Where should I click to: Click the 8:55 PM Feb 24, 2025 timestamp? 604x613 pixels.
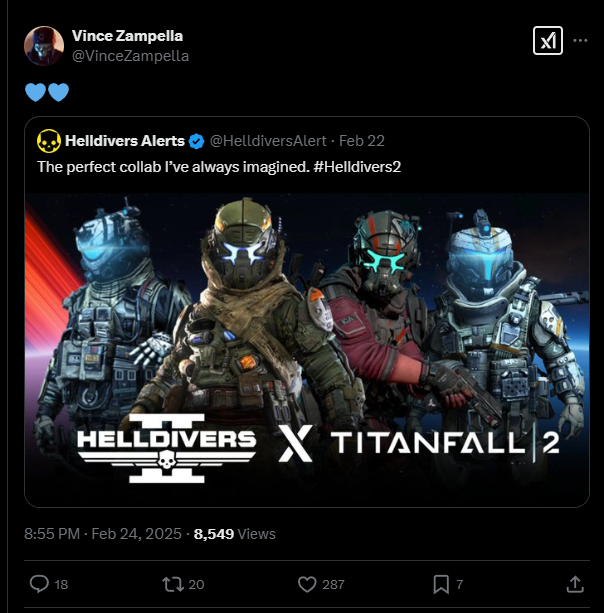(x=102, y=534)
